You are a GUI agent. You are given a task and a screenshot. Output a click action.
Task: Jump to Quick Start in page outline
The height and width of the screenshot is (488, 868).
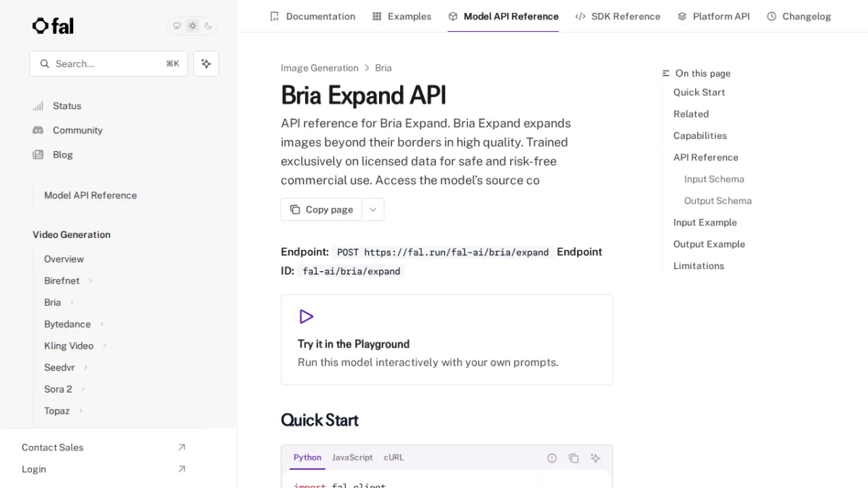(x=699, y=93)
